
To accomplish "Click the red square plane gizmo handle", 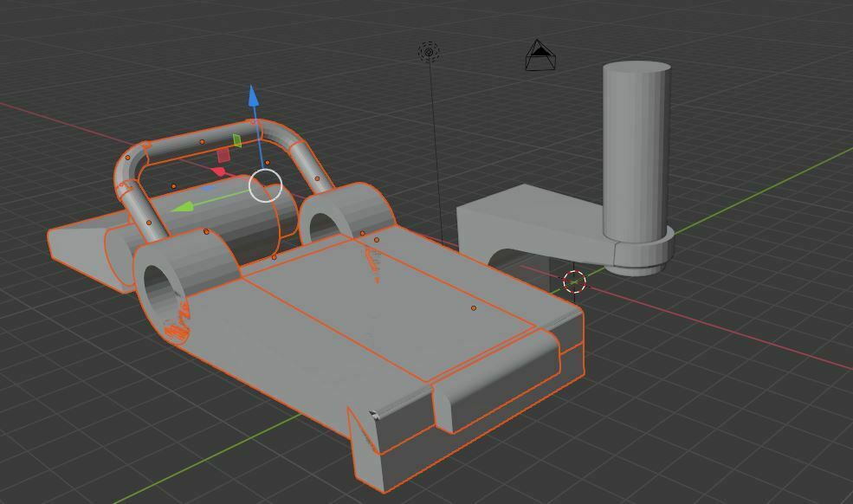I will tap(223, 156).
